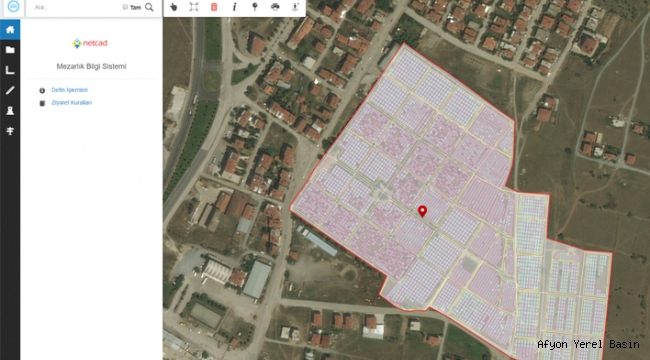Viewport: 650px width, 360px height.
Task: Select the hand pan tool
Action: [173, 7]
